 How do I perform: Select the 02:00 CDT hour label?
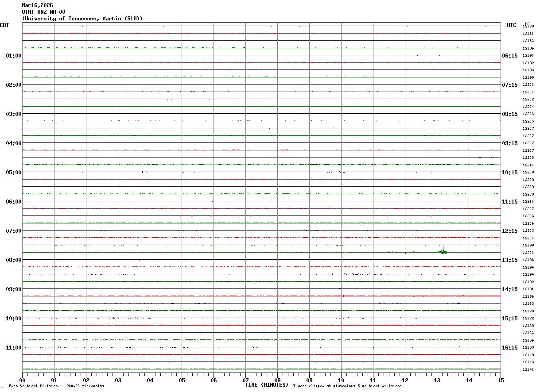(14, 85)
